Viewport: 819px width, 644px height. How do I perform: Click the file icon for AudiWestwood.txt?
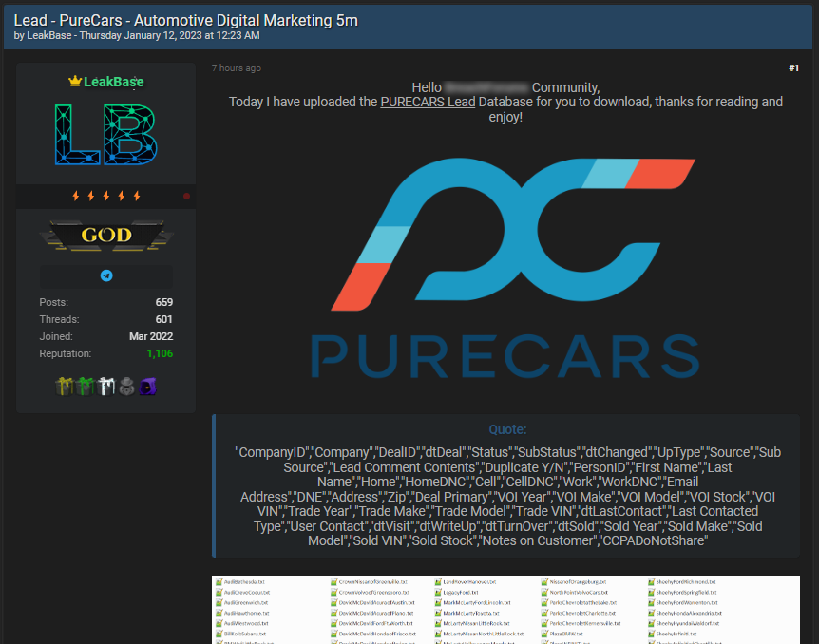[x=219, y=623]
